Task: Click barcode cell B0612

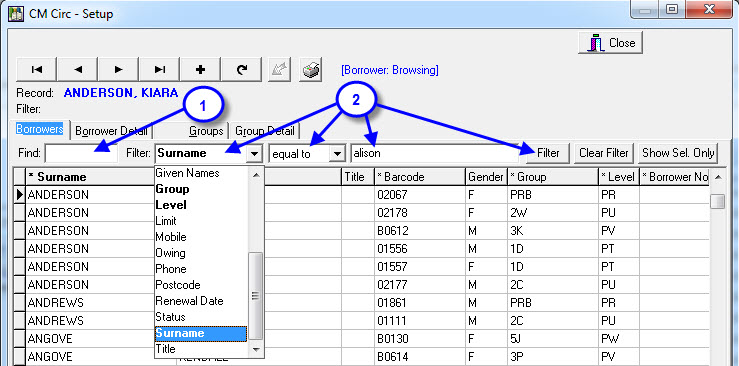Action: click(x=420, y=230)
